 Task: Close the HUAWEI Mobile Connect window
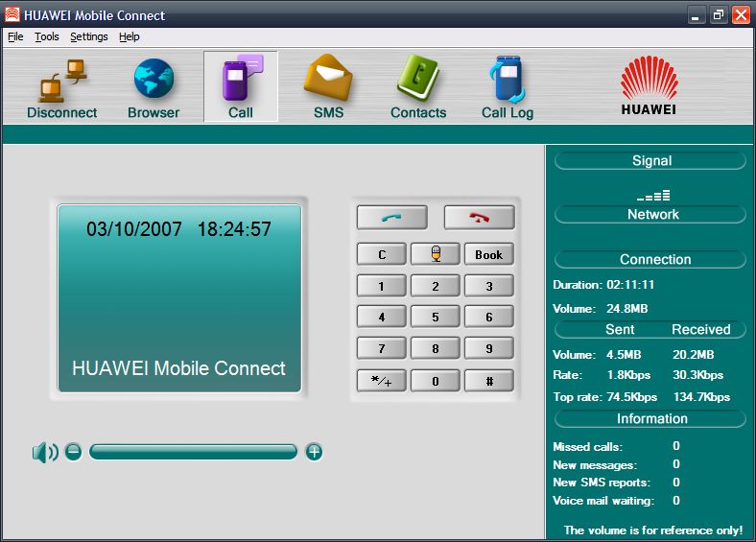point(741,15)
